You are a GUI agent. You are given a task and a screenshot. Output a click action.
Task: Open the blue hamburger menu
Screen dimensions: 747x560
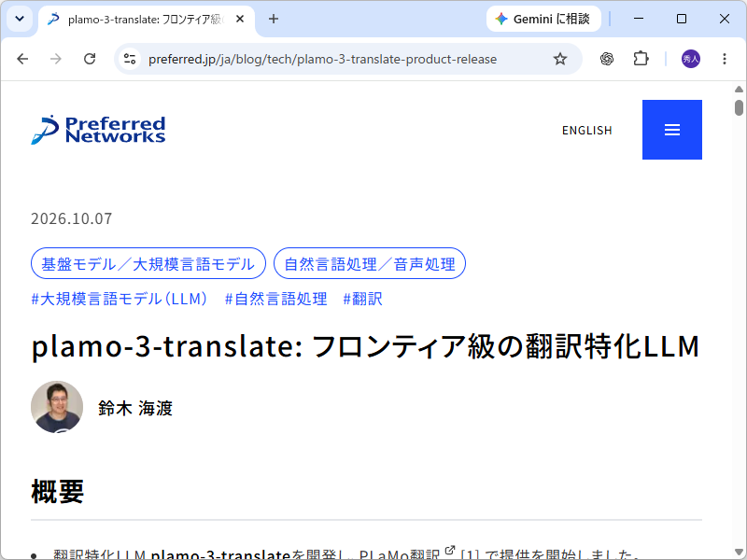click(671, 130)
